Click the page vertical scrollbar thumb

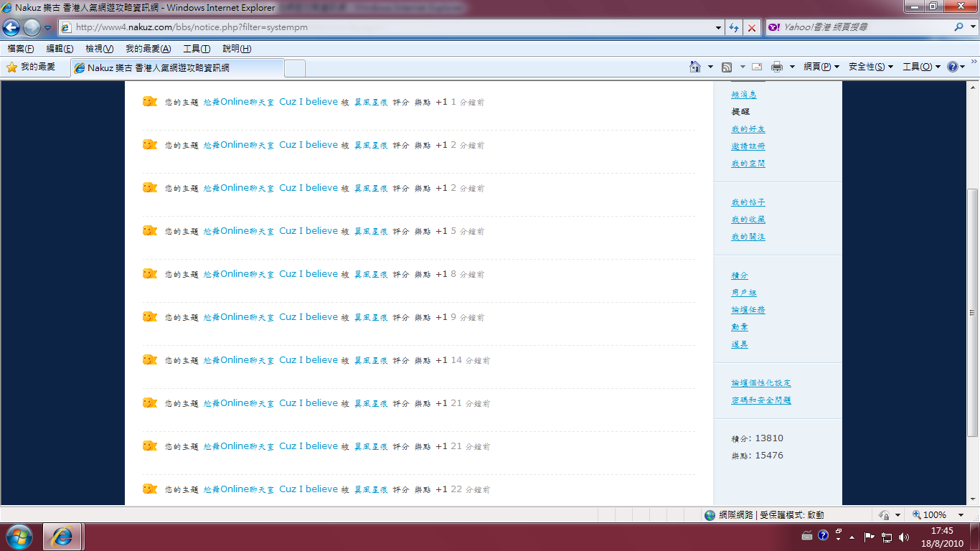pos(973,312)
